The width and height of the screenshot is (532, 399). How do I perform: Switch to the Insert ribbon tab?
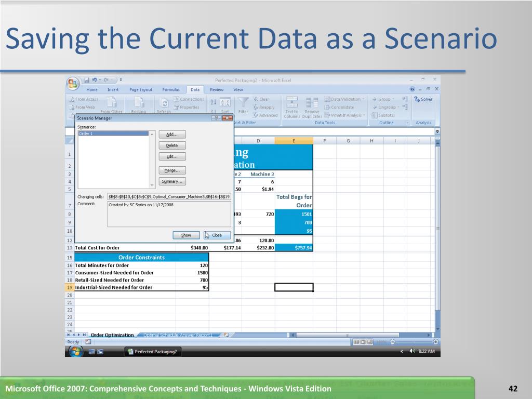(113, 89)
